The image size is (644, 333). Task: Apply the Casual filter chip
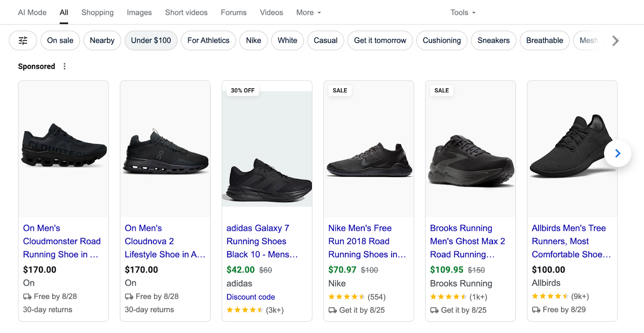click(326, 41)
